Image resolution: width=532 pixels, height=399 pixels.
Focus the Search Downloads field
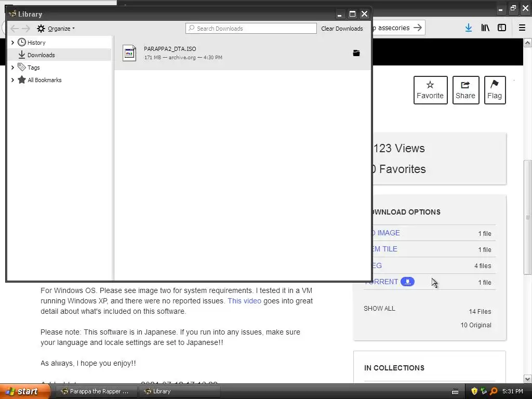pyautogui.click(x=251, y=29)
